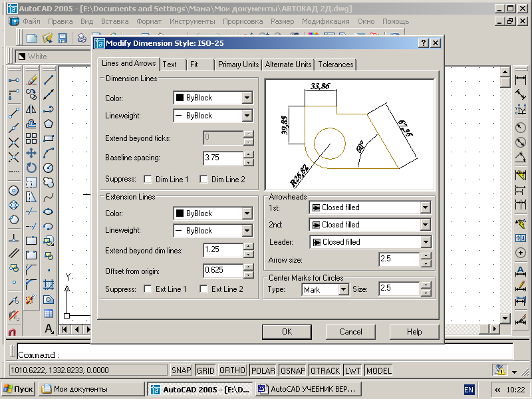Screen dimensions: 532x399
Task: Select the Table tool
Action: 49,314
